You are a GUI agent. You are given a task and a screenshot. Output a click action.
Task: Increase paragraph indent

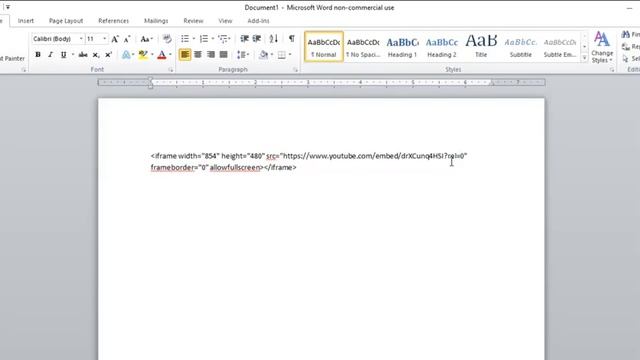coord(257,39)
